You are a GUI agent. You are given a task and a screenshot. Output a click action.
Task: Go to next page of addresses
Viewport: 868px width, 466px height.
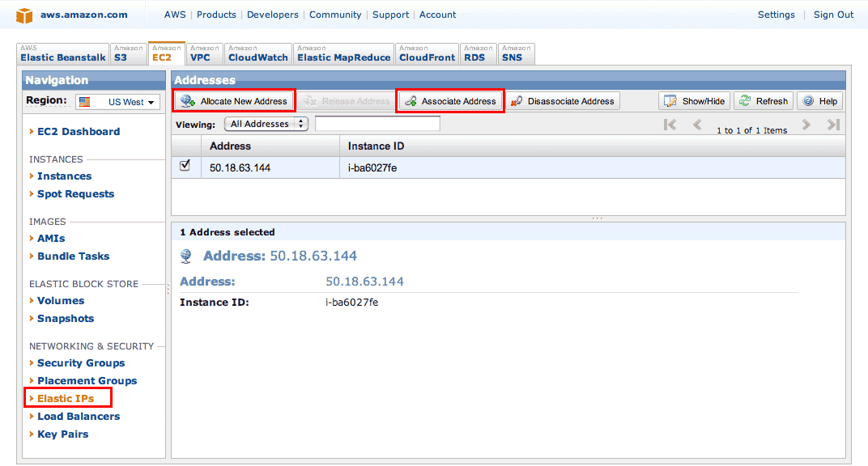pos(806,125)
